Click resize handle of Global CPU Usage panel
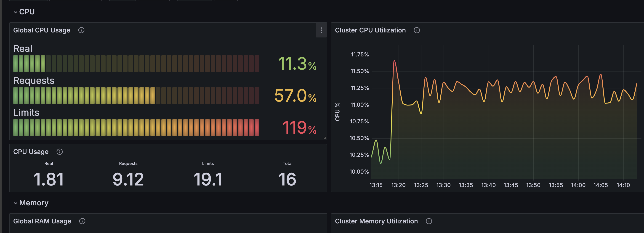Image resolution: width=644 pixels, height=233 pixels. pos(325,138)
